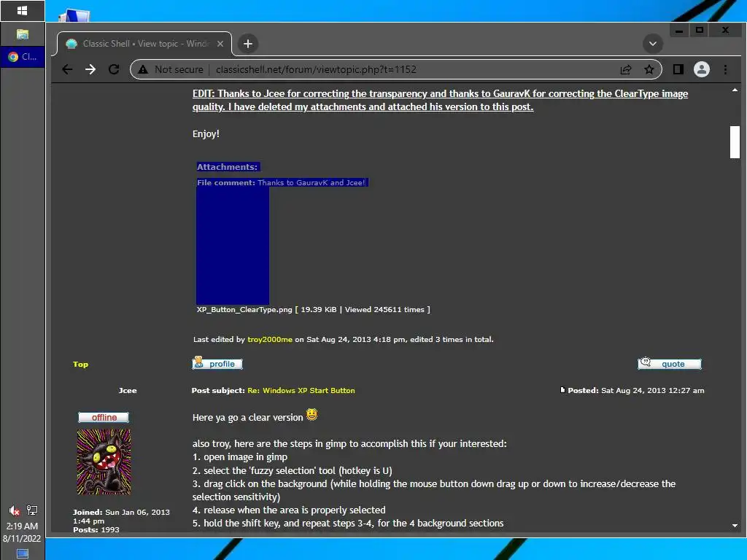Click the show desktop taskbar icon
Screen dimensions: 747x560
[23, 554]
